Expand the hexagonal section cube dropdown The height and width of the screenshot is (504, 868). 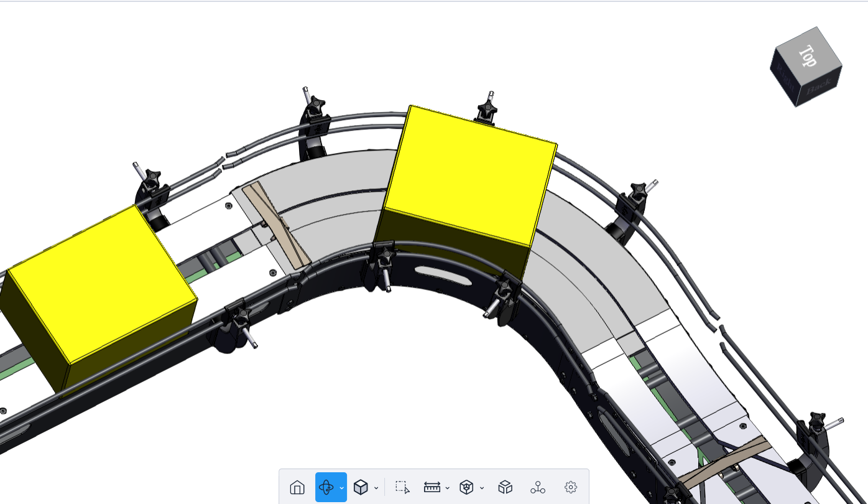[482, 488]
